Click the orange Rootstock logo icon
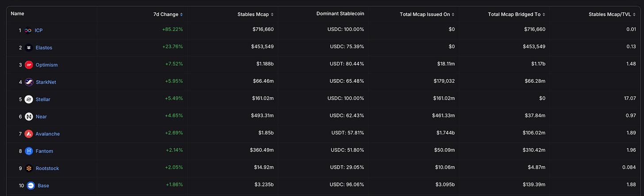Viewport: 644px width, 196px height. coord(29,169)
